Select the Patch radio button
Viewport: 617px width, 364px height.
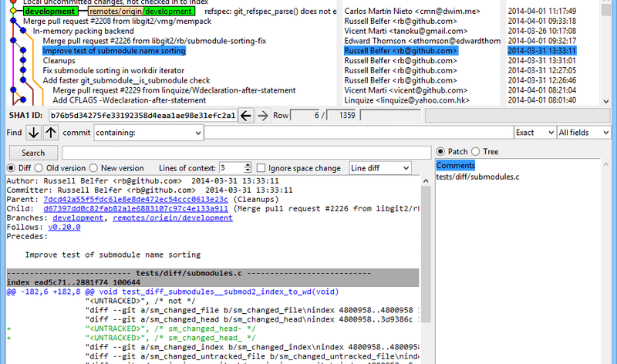coord(440,151)
